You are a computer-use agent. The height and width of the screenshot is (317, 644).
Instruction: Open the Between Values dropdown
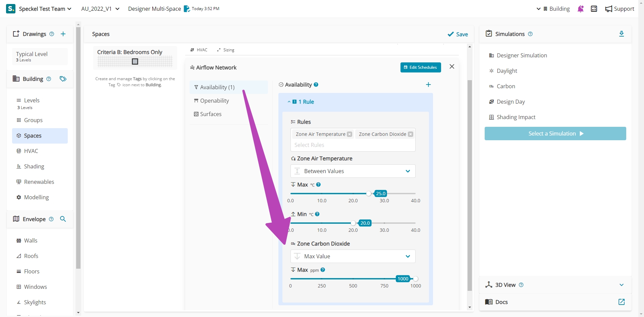[x=353, y=171]
